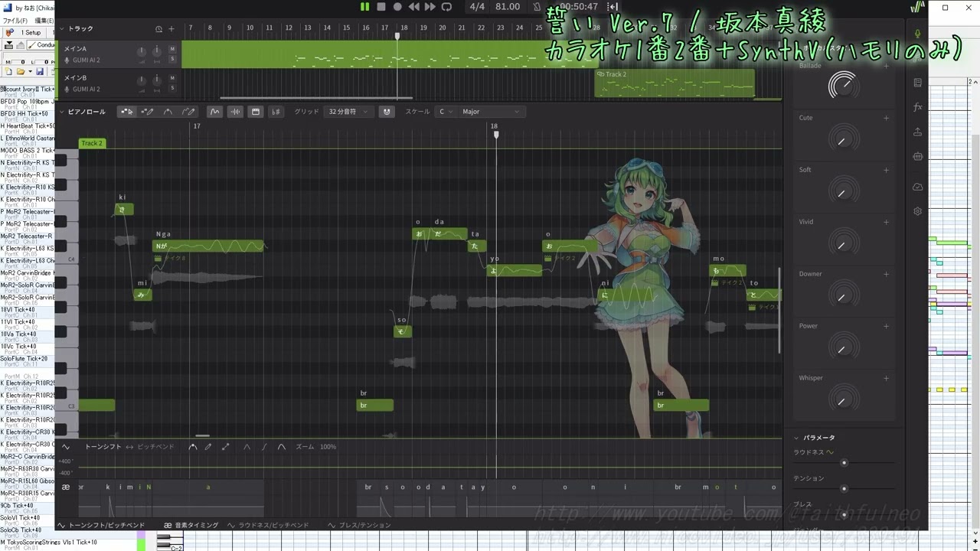The image size is (980, 551).
Task: Collapse the パラメータ section chevron
Action: point(796,438)
